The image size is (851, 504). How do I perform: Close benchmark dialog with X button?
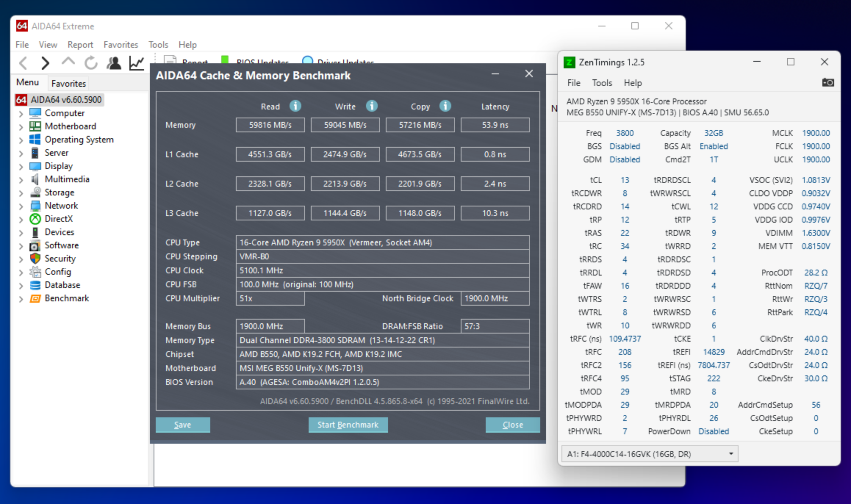click(x=529, y=74)
